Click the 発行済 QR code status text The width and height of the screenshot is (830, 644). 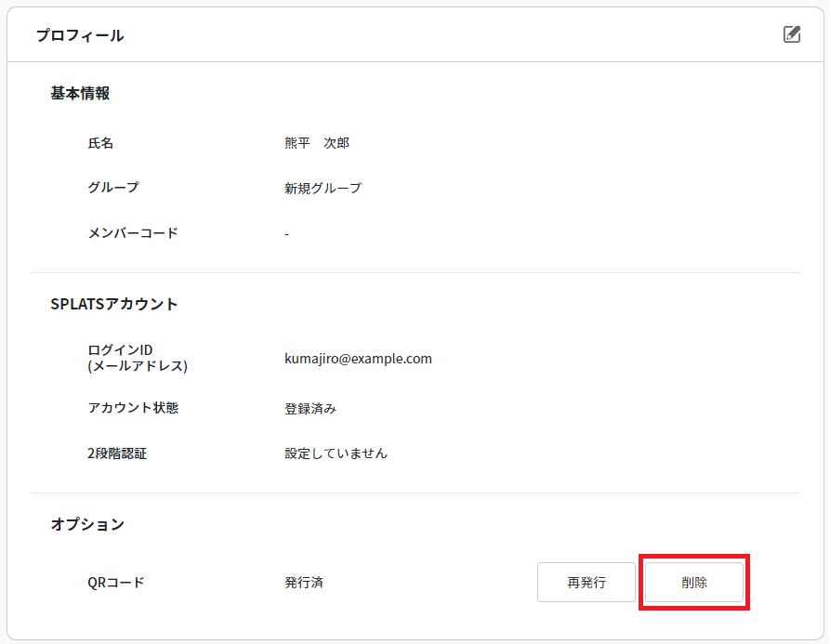click(x=303, y=583)
